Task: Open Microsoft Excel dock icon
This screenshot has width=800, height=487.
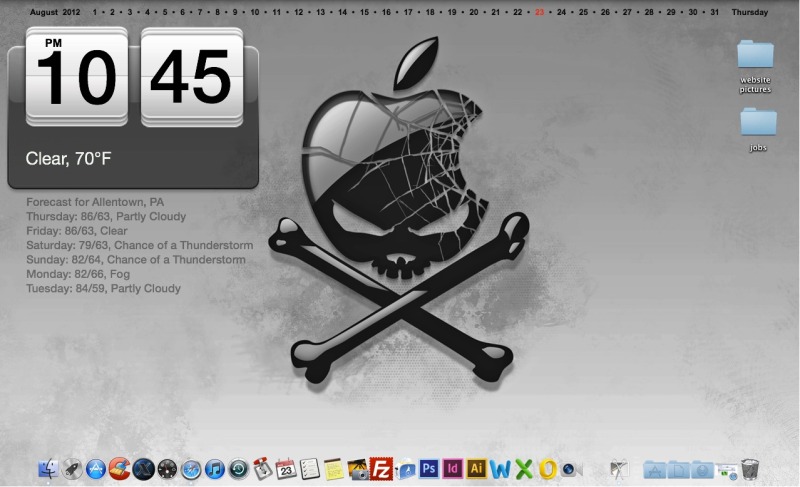Action: [524, 469]
